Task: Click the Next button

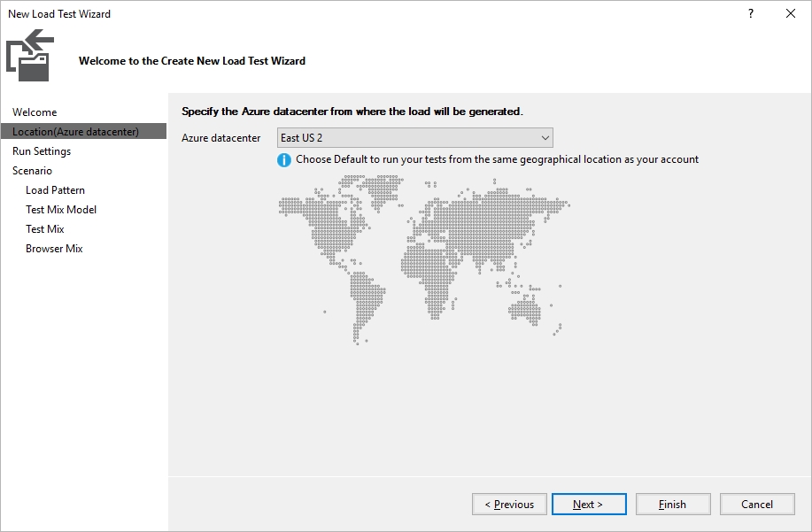Action: click(x=589, y=504)
